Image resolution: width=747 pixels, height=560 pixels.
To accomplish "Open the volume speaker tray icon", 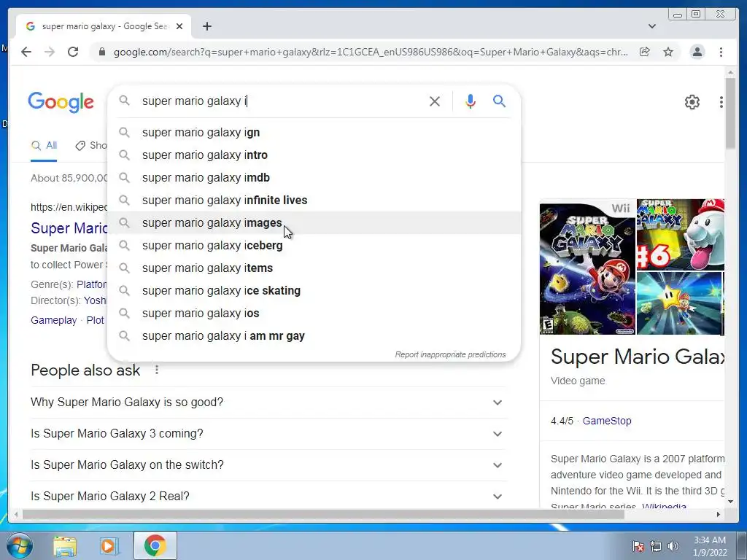I will 673,546.
